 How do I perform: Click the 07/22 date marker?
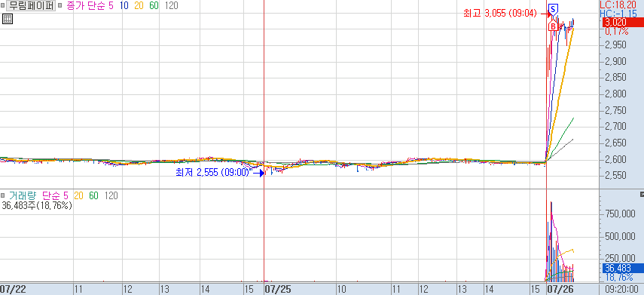(13, 289)
